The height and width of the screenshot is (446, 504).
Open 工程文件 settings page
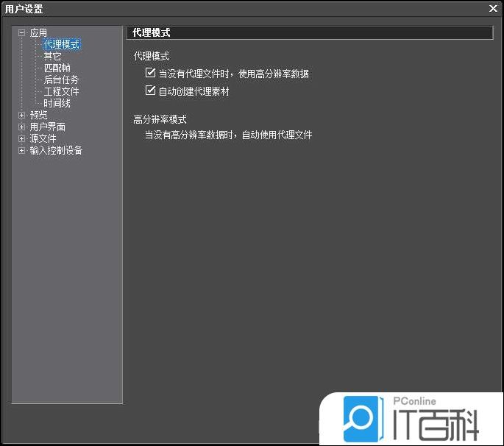click(61, 92)
